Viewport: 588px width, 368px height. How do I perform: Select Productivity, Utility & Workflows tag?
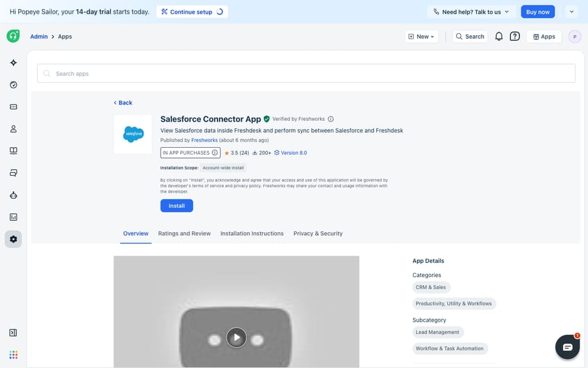click(x=454, y=303)
